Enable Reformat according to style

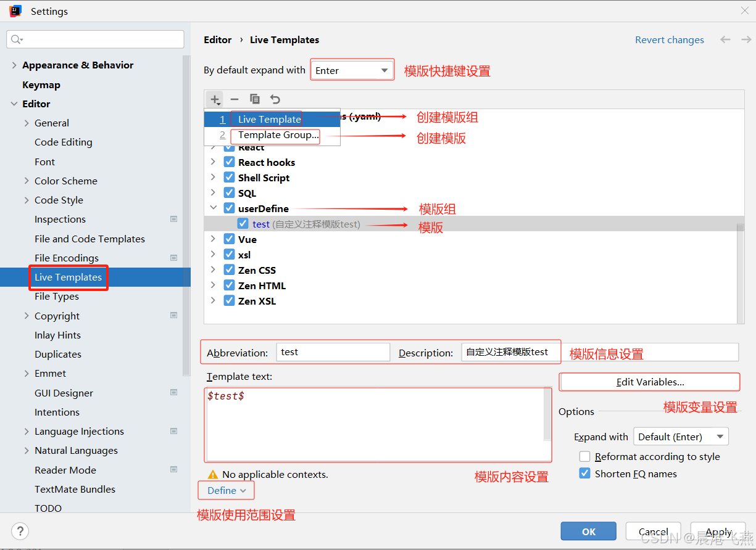pos(585,456)
